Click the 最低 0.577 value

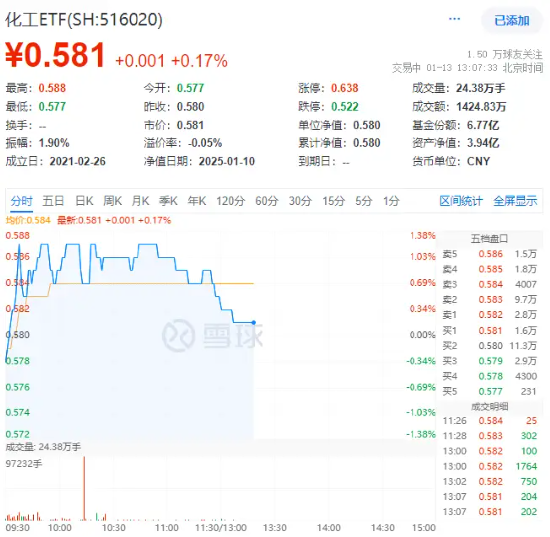[x=52, y=106]
